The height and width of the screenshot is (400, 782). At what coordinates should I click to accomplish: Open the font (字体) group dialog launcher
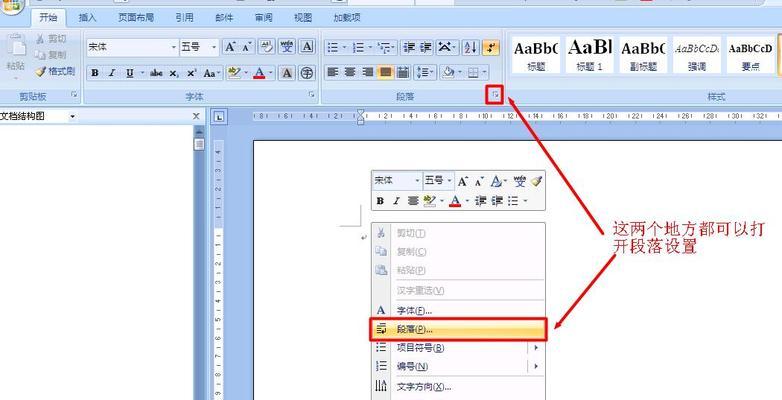pos(312,94)
